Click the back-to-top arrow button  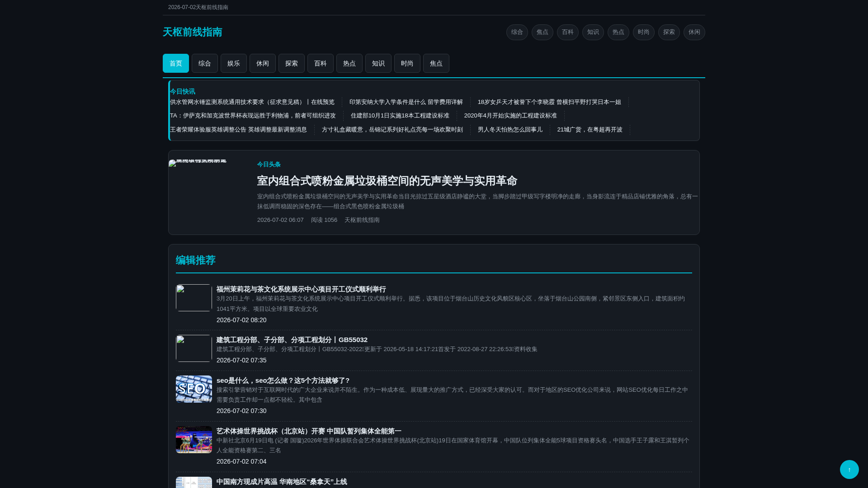pyautogui.click(x=849, y=469)
